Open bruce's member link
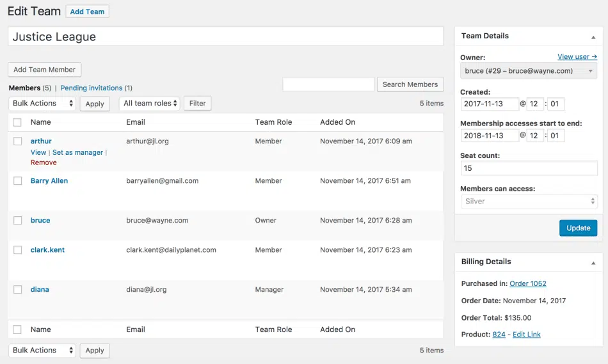The width and height of the screenshot is (608, 364). click(x=40, y=220)
